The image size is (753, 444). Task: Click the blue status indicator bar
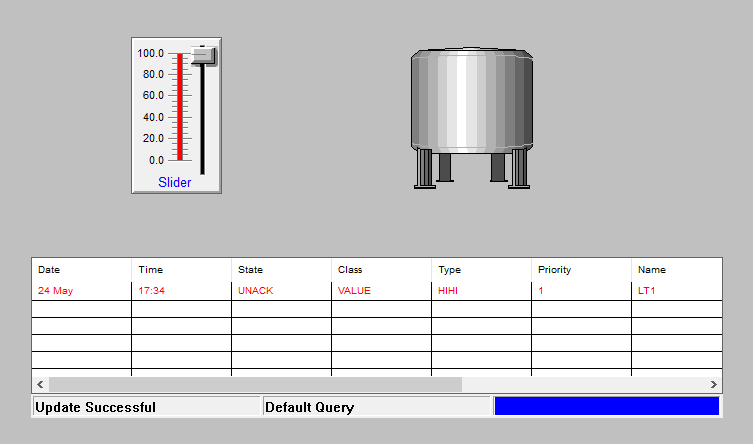pyautogui.click(x=607, y=406)
